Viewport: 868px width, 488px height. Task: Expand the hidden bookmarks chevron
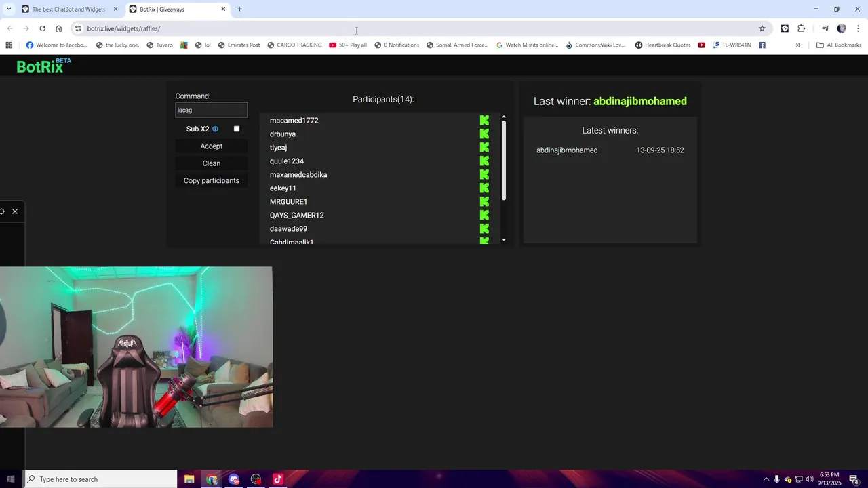coord(798,45)
